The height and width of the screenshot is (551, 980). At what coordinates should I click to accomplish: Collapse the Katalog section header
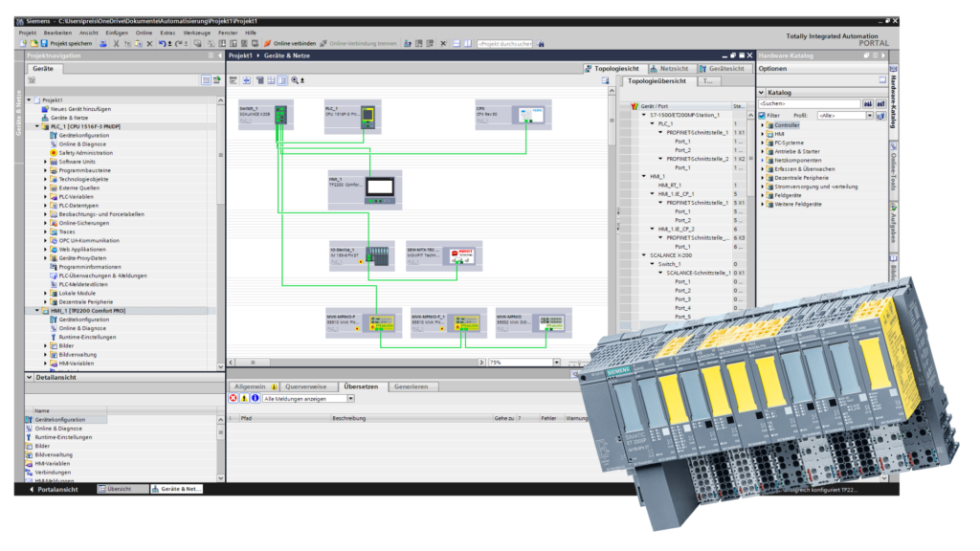(x=763, y=92)
